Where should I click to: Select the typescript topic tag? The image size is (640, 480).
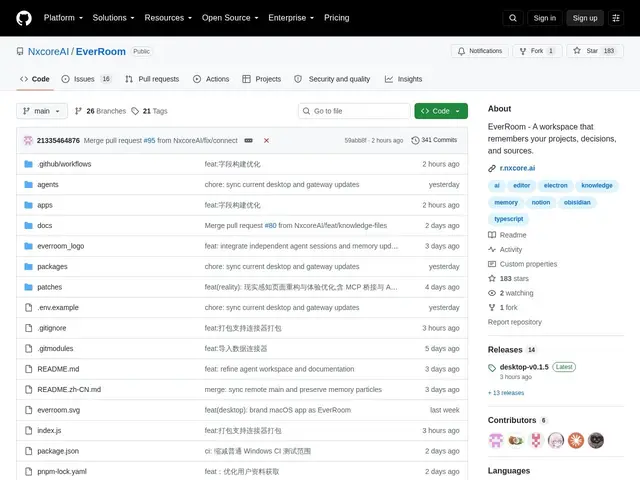(x=509, y=219)
